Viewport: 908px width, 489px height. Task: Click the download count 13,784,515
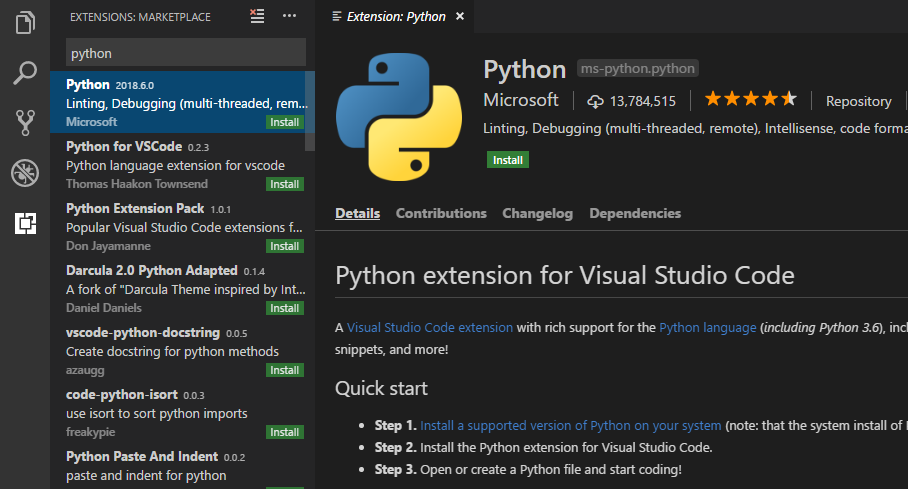[631, 101]
